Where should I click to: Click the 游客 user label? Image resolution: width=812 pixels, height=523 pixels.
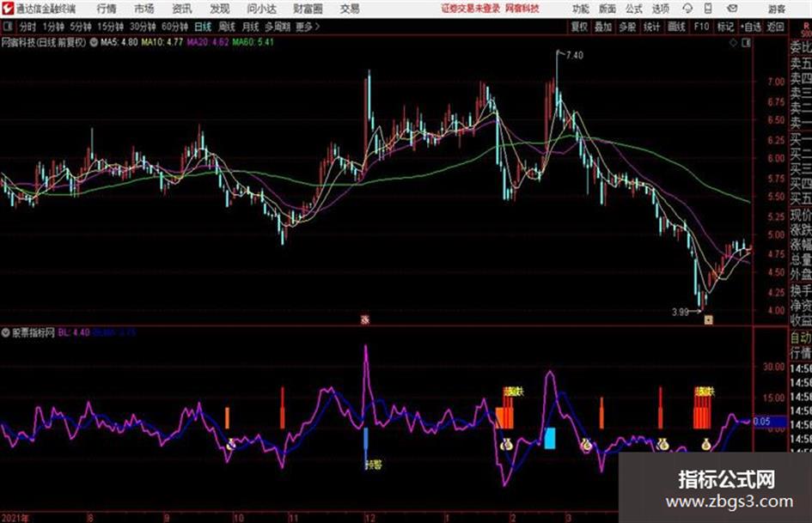(777, 9)
